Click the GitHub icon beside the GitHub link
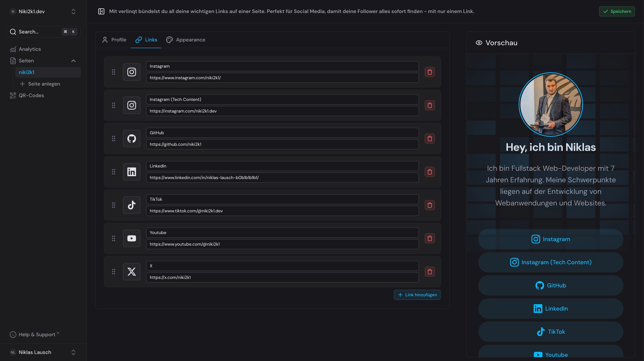Viewport: 644px width, 361px height. (x=131, y=138)
